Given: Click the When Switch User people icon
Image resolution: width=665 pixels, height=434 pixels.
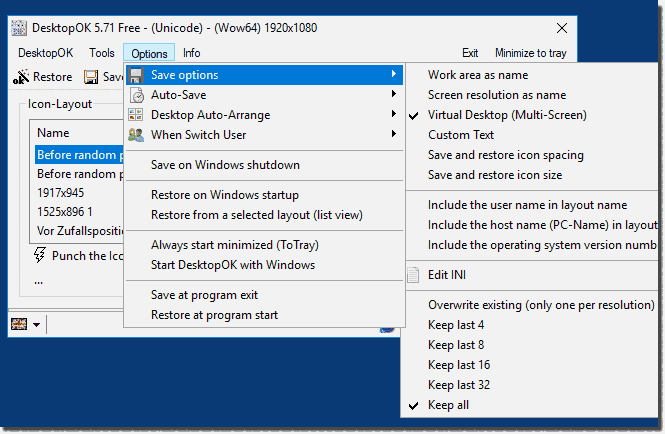Looking at the screenshot, I should [x=136, y=135].
